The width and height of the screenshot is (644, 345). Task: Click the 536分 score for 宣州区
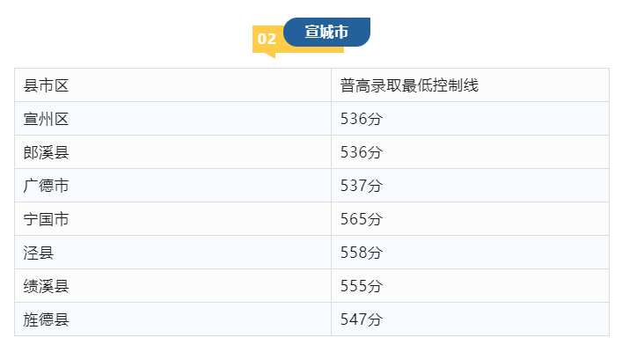point(470,119)
